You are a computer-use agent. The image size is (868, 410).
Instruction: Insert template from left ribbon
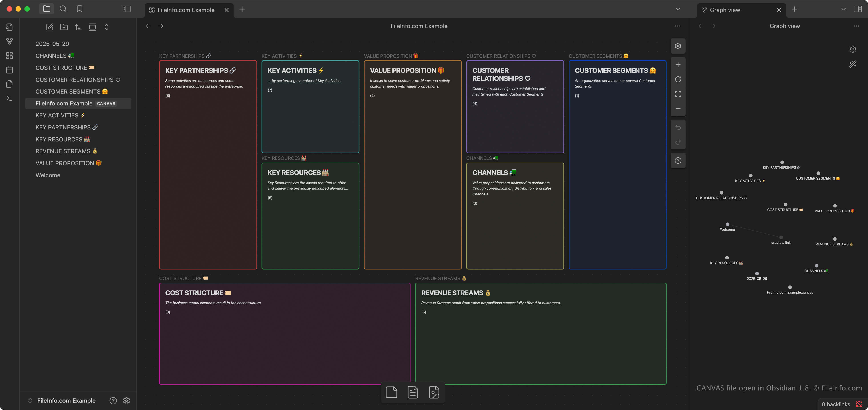9,84
